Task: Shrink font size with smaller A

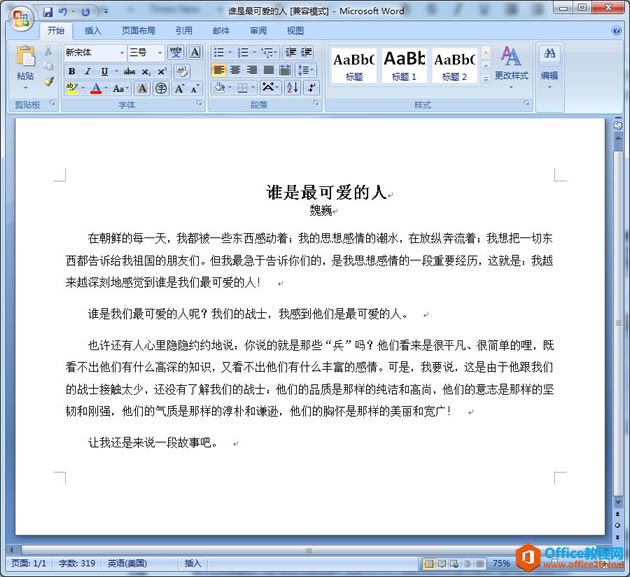Action: [x=195, y=88]
